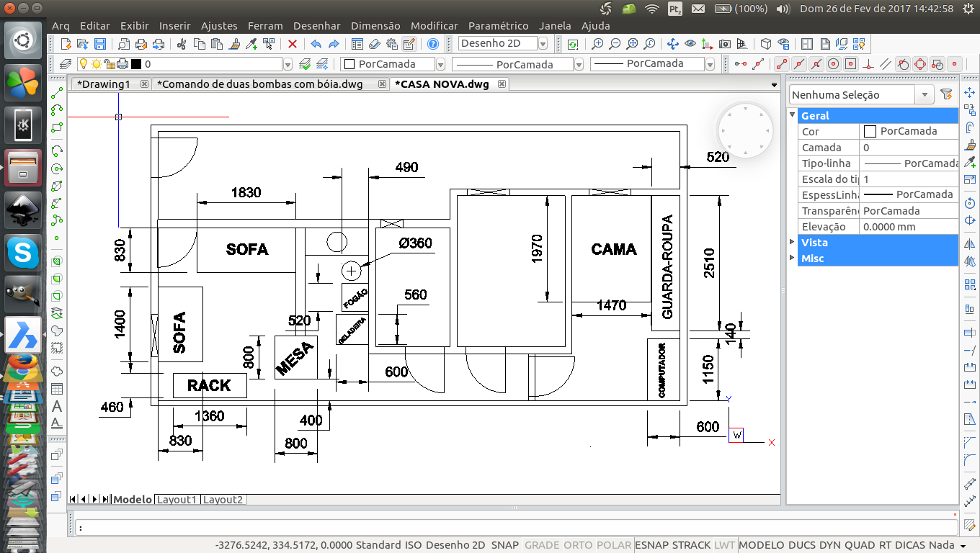Open the layer selection dropdown arrow

click(288, 64)
